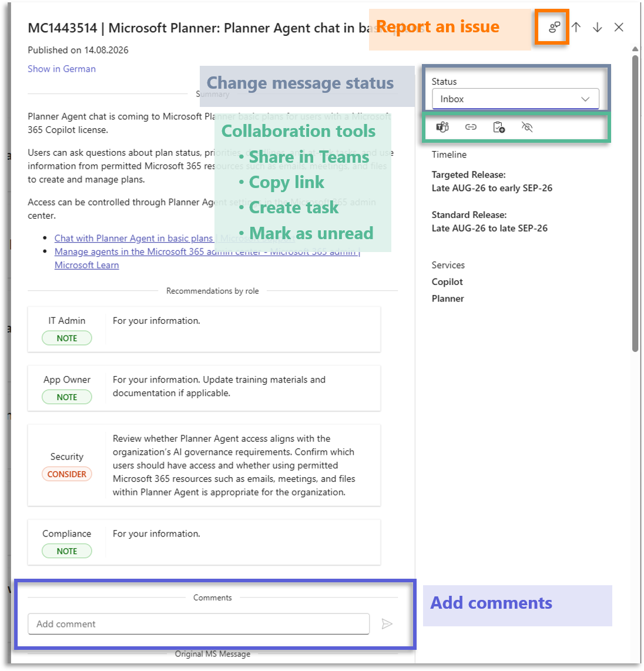
Task: Click 'Targeted Release:' label
Action: coord(468,175)
